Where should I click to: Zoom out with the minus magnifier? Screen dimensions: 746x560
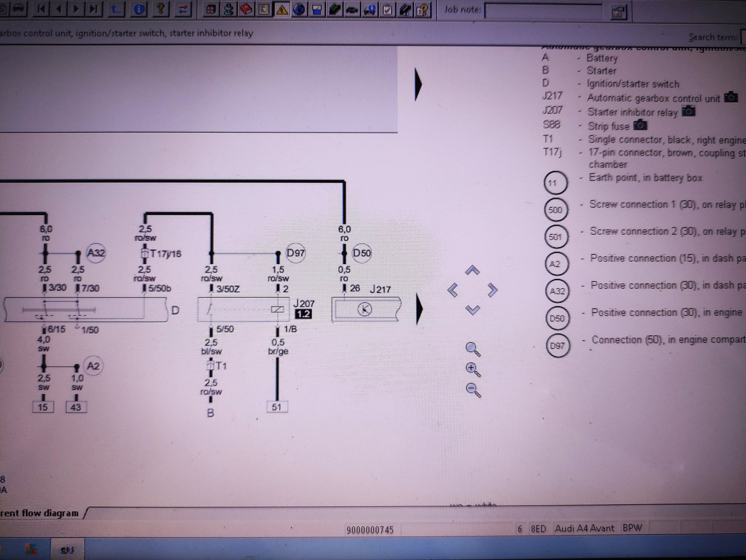tap(473, 389)
